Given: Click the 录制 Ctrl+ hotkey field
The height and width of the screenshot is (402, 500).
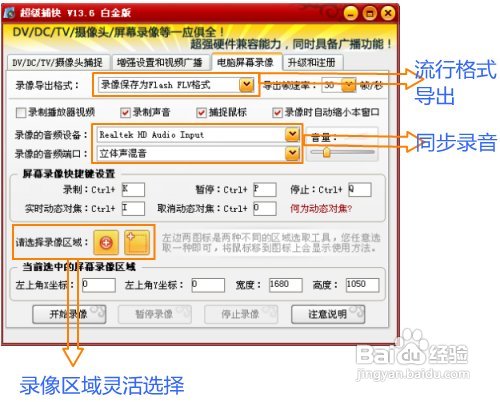Looking at the screenshot, I should pyautogui.click(x=133, y=189).
